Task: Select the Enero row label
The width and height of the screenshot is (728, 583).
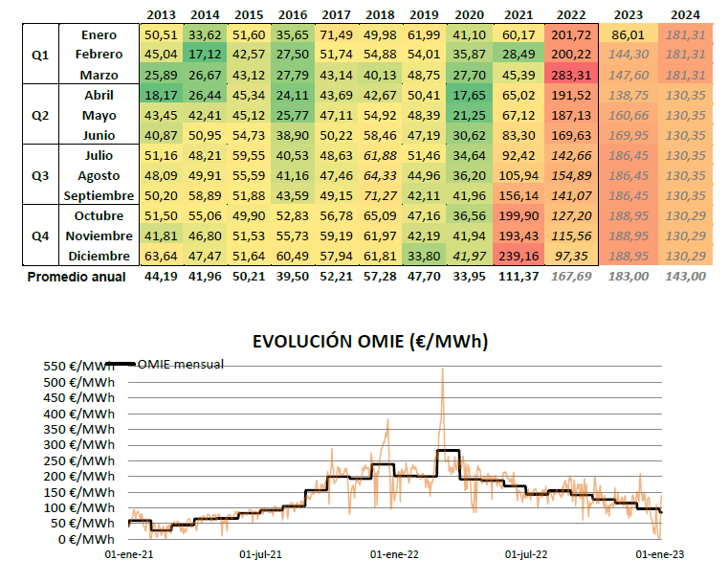Action: point(99,34)
